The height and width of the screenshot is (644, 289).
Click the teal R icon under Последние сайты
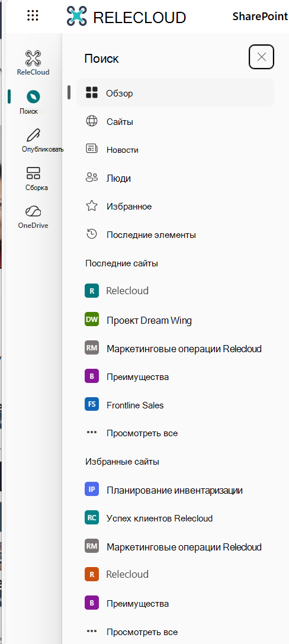(92, 291)
